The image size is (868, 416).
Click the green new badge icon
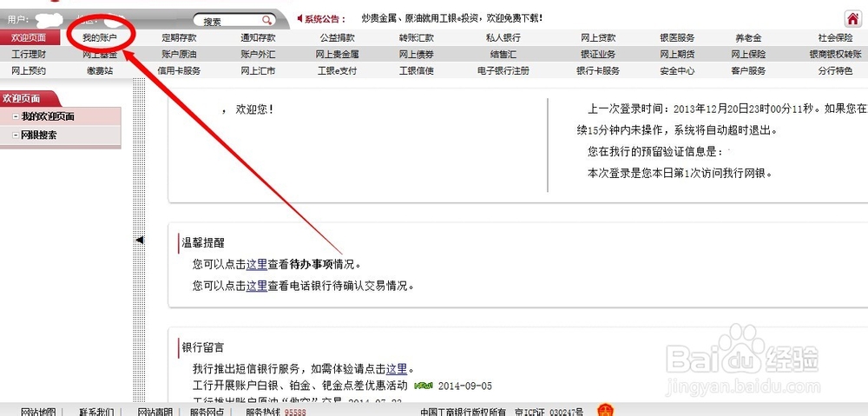pyautogui.click(x=424, y=385)
